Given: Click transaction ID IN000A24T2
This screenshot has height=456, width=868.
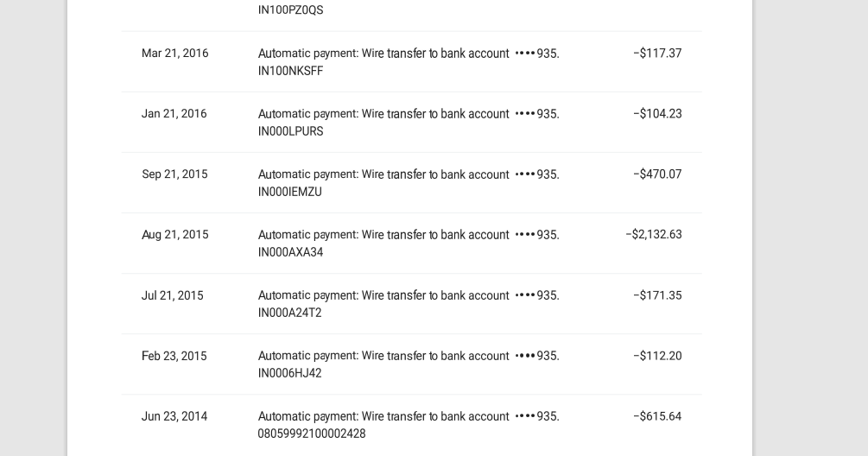Looking at the screenshot, I should click(289, 313).
